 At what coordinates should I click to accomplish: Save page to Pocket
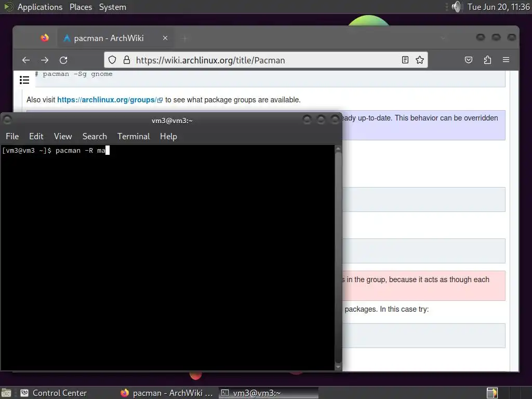(x=469, y=60)
